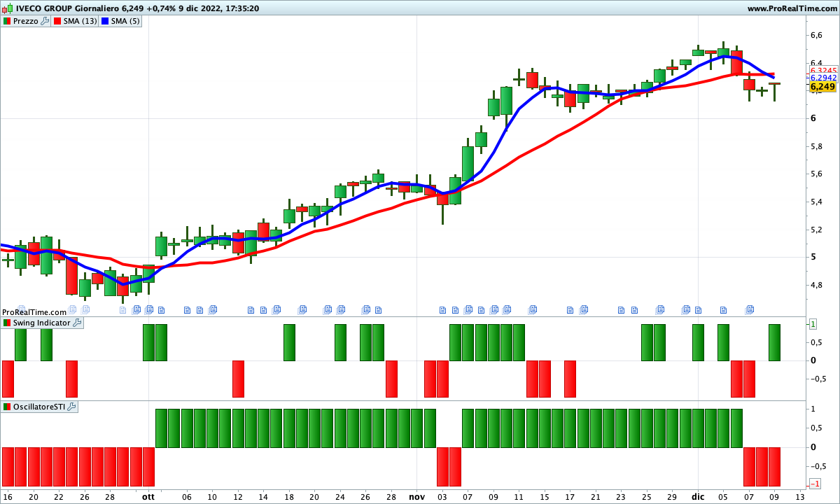Click the blue 6,2942 SMA value tag
The width and height of the screenshot is (840, 504).
823,78
